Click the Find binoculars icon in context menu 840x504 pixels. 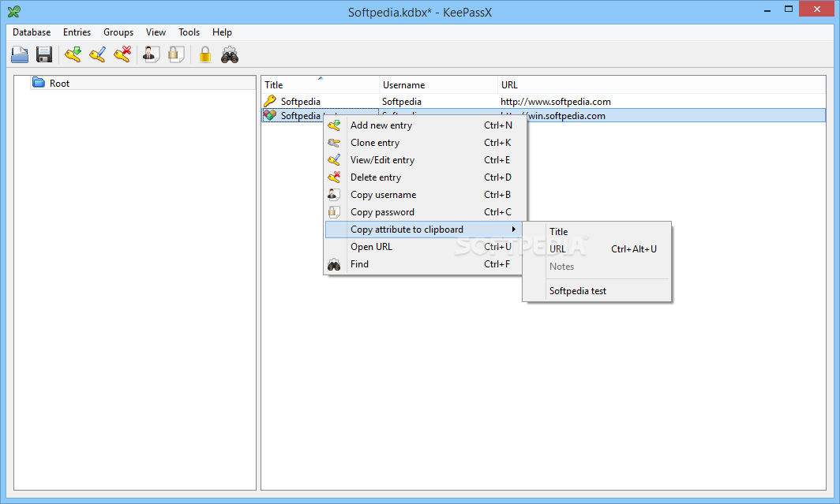tap(334, 264)
